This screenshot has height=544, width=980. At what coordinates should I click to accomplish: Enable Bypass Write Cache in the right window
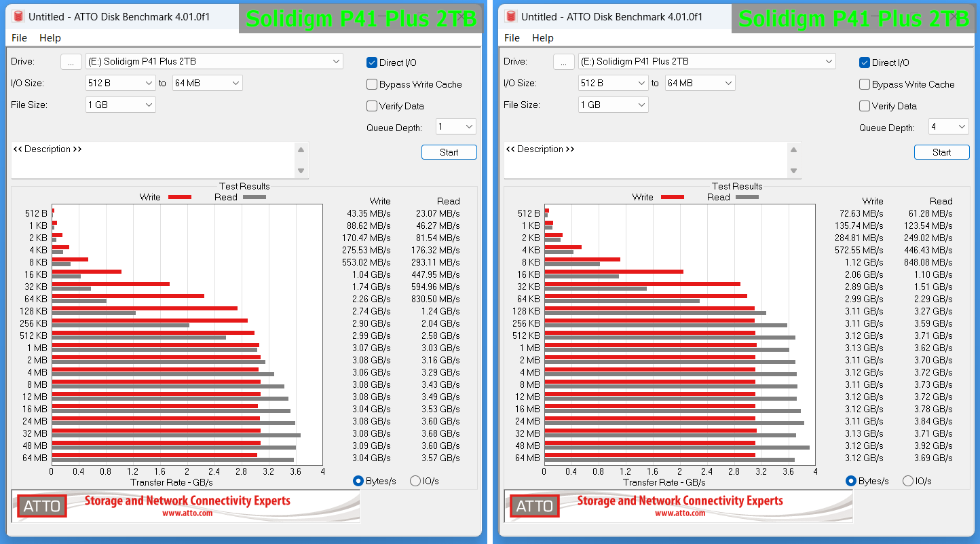[x=865, y=84]
